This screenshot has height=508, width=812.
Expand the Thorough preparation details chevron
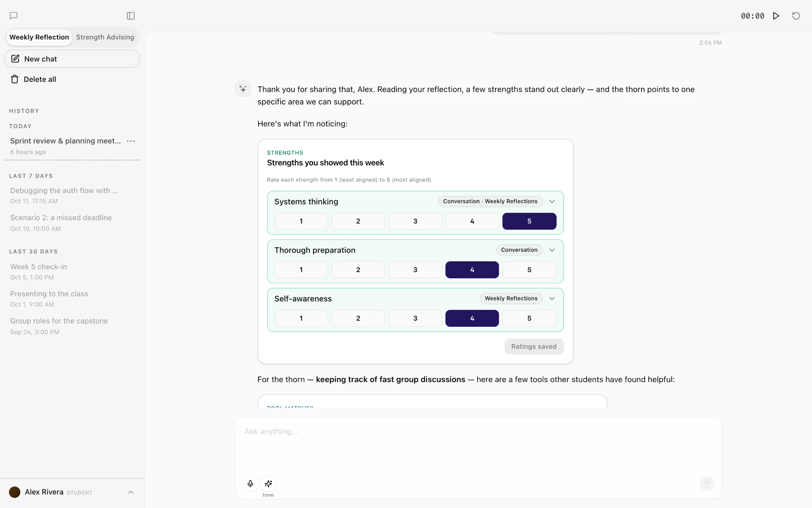coord(552,250)
